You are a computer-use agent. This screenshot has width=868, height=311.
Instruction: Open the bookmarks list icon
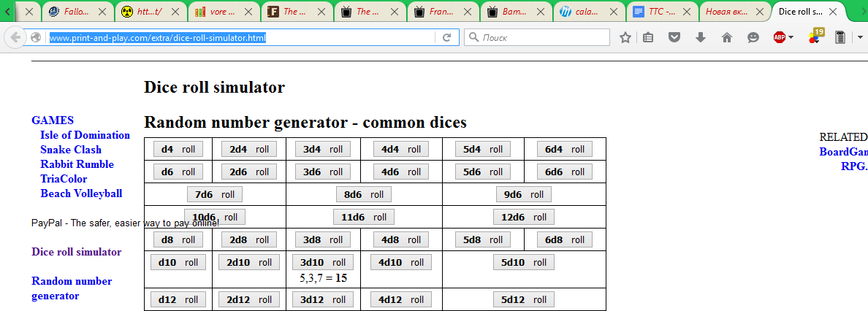648,38
